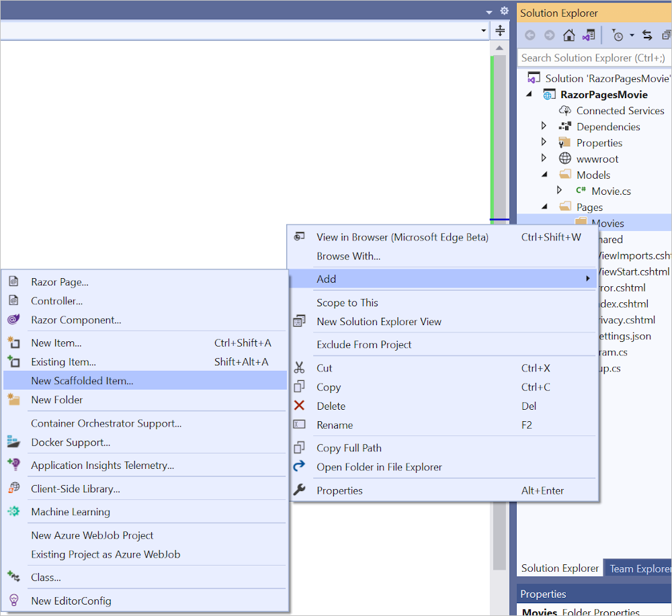Open the pending changes filter dropdown arrow
Viewport: 672px width, 616px height.
coord(632,36)
